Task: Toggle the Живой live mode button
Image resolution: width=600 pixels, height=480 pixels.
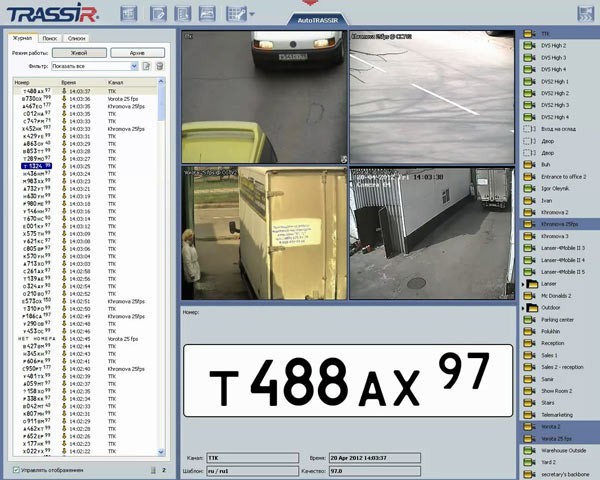Action: [x=77, y=52]
